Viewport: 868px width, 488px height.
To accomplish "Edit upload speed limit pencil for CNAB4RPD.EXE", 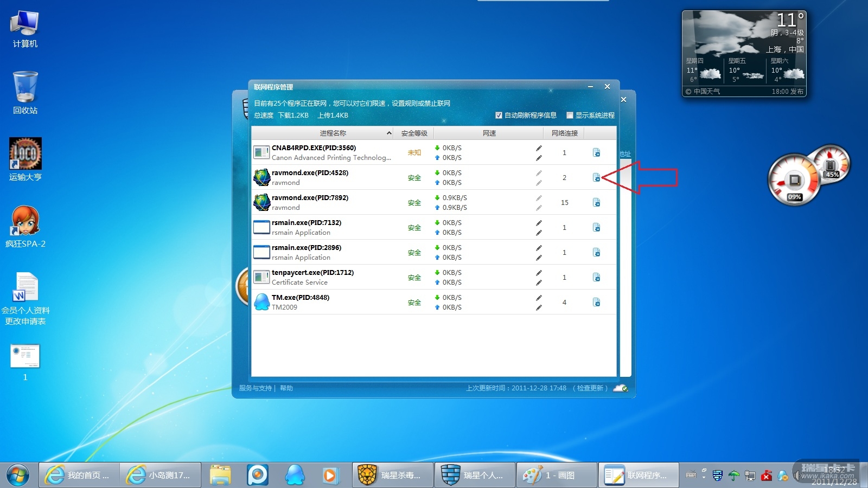I will [x=539, y=158].
